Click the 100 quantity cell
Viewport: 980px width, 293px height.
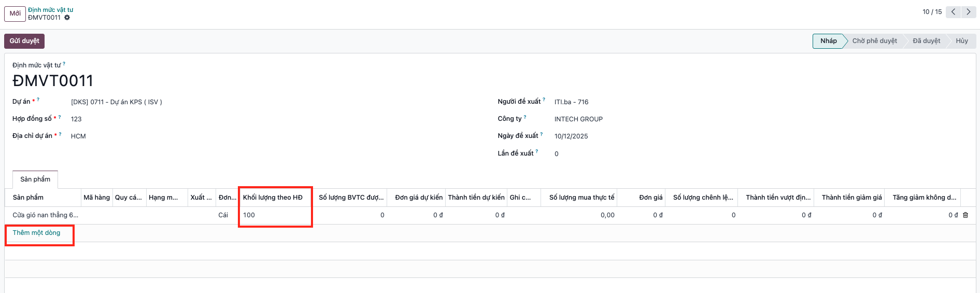click(x=275, y=215)
